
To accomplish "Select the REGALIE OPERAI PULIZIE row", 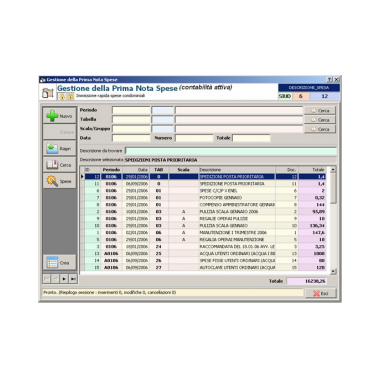I will (205, 219).
